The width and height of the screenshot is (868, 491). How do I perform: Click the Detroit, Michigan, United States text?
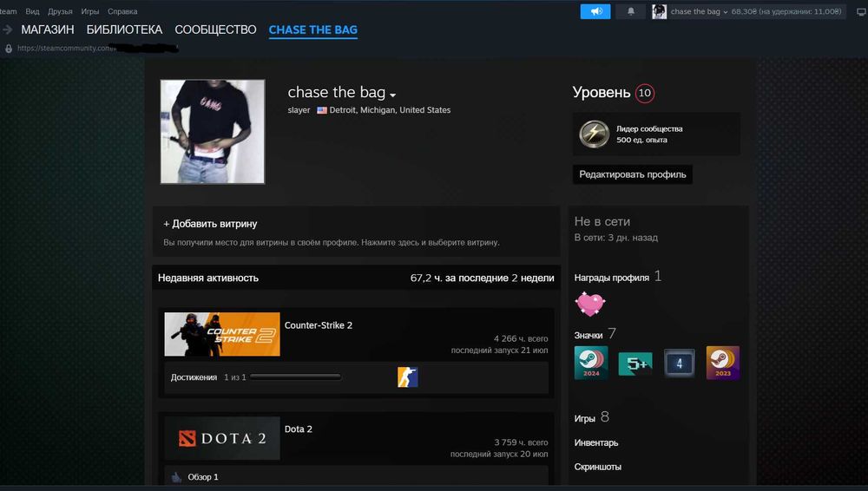click(x=390, y=110)
